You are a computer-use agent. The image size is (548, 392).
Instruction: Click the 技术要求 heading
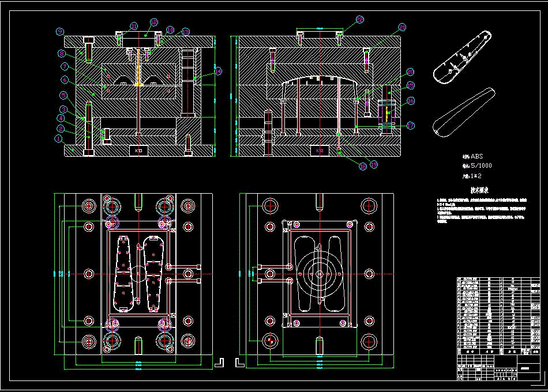pyautogui.click(x=479, y=190)
